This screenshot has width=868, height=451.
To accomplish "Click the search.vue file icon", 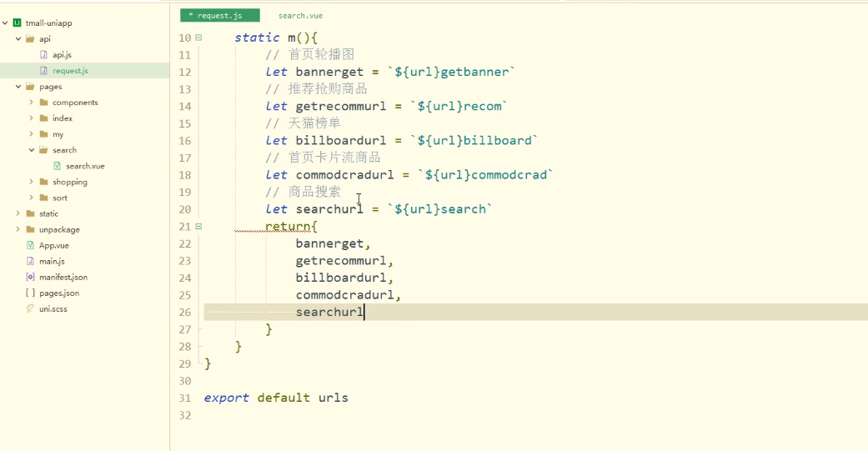I will [57, 166].
